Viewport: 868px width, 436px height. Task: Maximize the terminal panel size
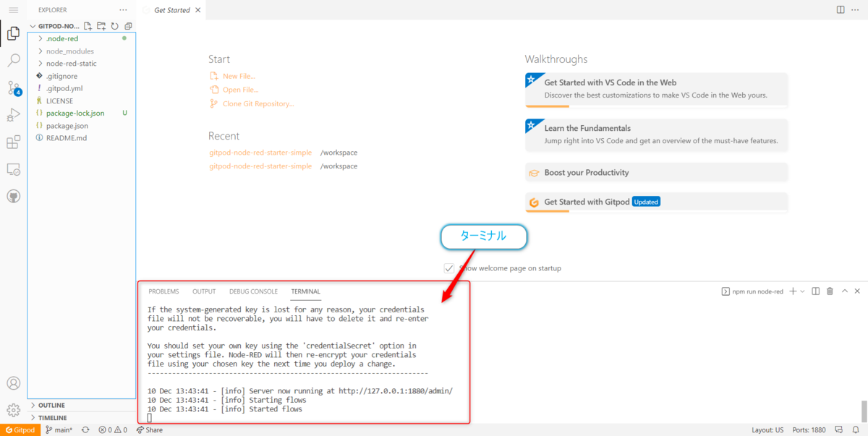pos(843,291)
